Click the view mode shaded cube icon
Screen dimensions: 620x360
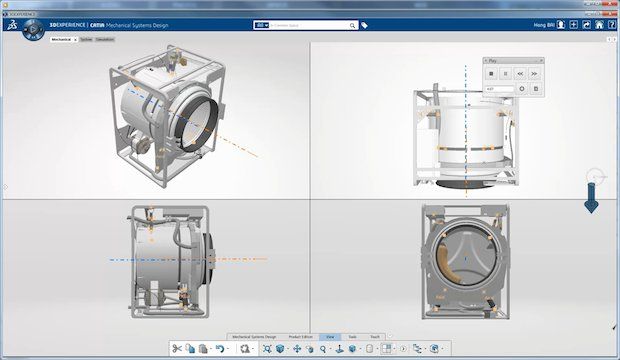(x=352, y=349)
